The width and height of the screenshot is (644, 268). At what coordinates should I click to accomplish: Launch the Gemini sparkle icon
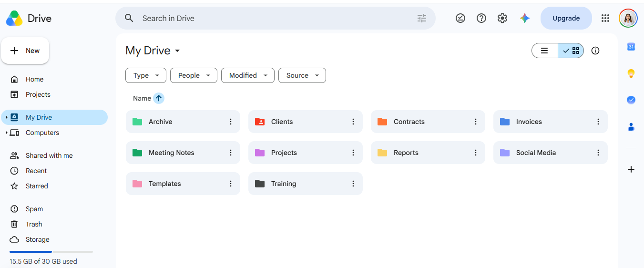coord(525,18)
